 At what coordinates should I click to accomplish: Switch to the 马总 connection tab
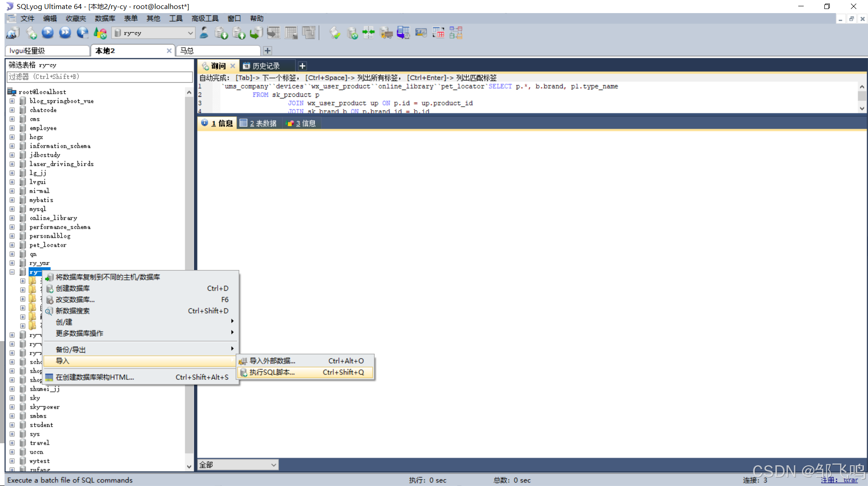(x=218, y=51)
